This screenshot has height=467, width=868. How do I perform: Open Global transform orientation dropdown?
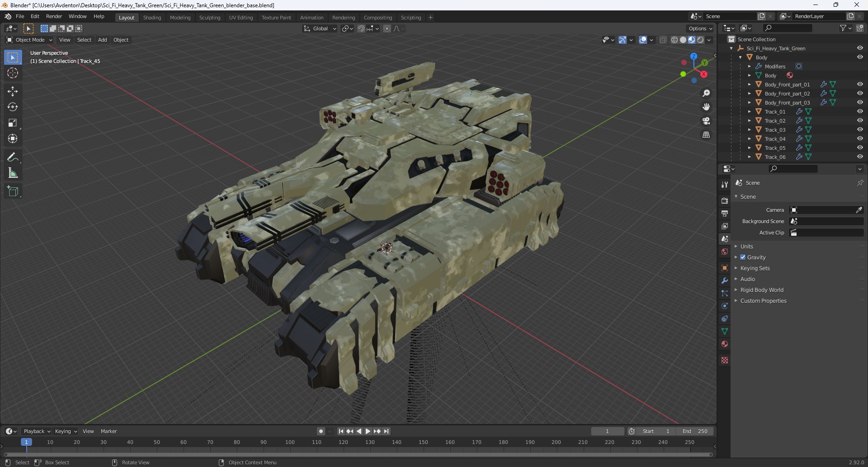(x=320, y=29)
